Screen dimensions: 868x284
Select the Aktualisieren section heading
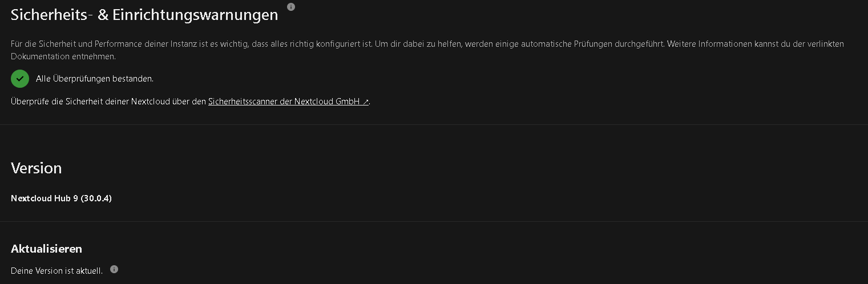46,249
